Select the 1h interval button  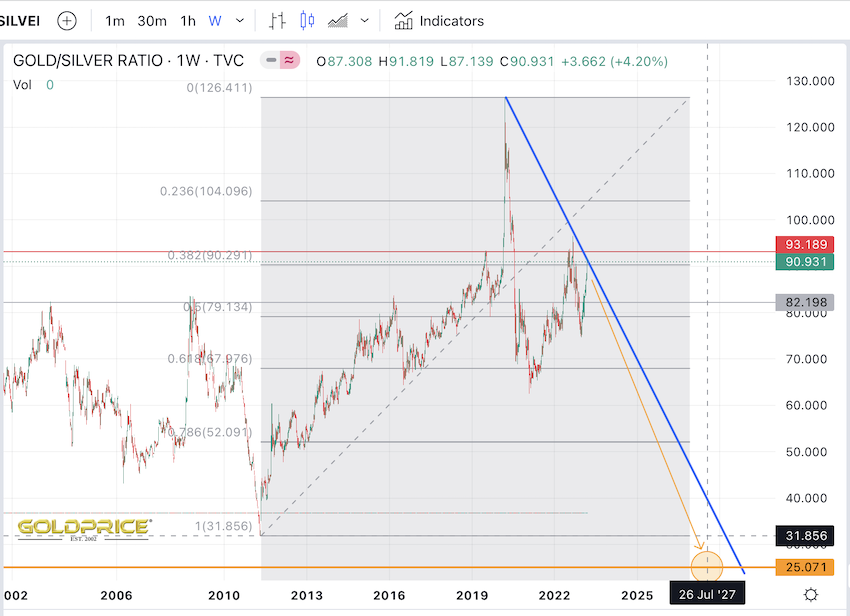pos(188,20)
